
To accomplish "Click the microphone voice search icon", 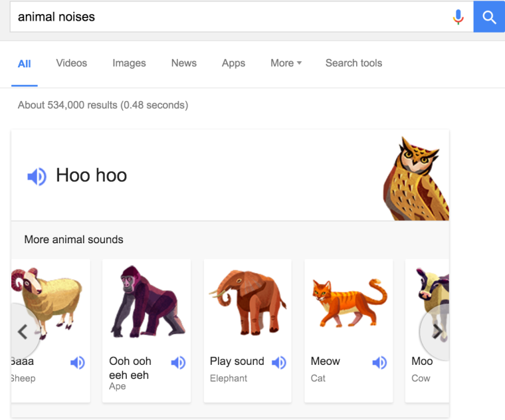I will 458,17.
